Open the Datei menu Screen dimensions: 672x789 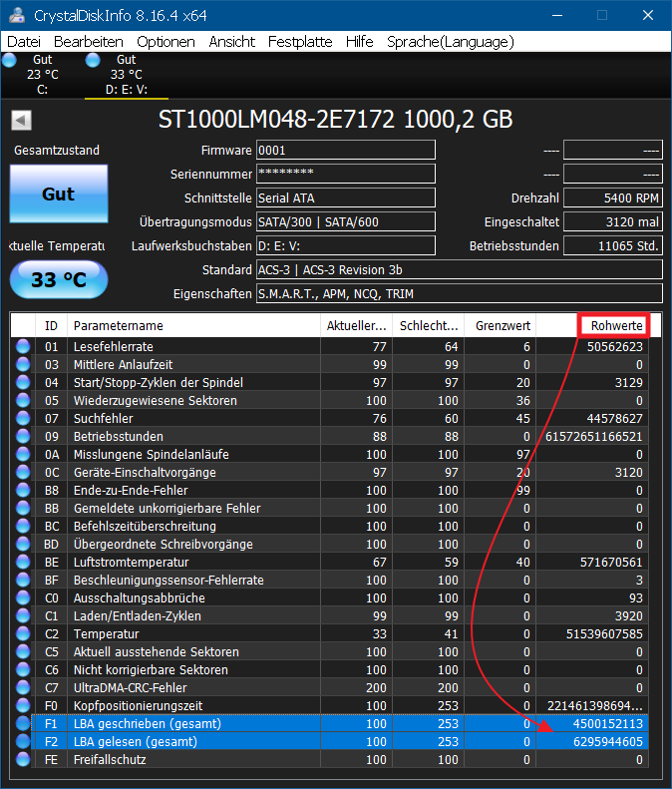coord(24,42)
